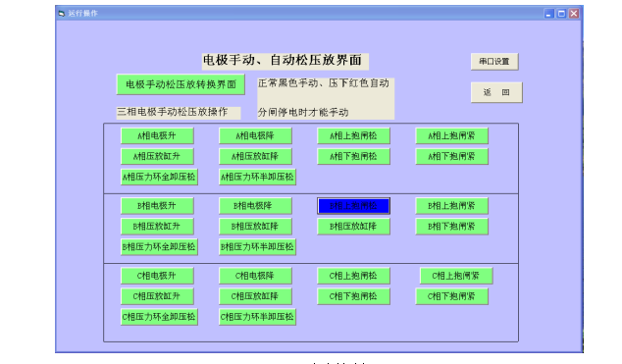This screenshot has height=364, width=622.
Task: Click the 串口设置 serial port settings button
Action: (x=494, y=62)
